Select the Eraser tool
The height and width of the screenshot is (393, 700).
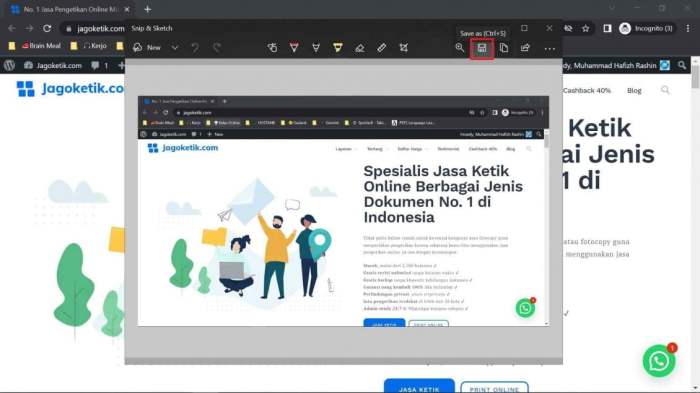pyautogui.click(x=359, y=47)
